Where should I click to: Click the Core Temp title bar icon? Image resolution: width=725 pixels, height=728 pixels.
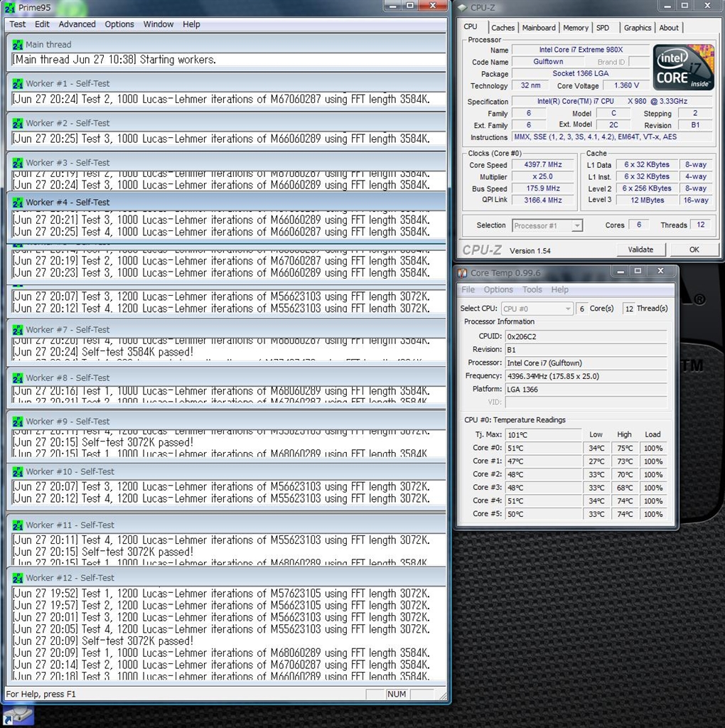point(463,272)
